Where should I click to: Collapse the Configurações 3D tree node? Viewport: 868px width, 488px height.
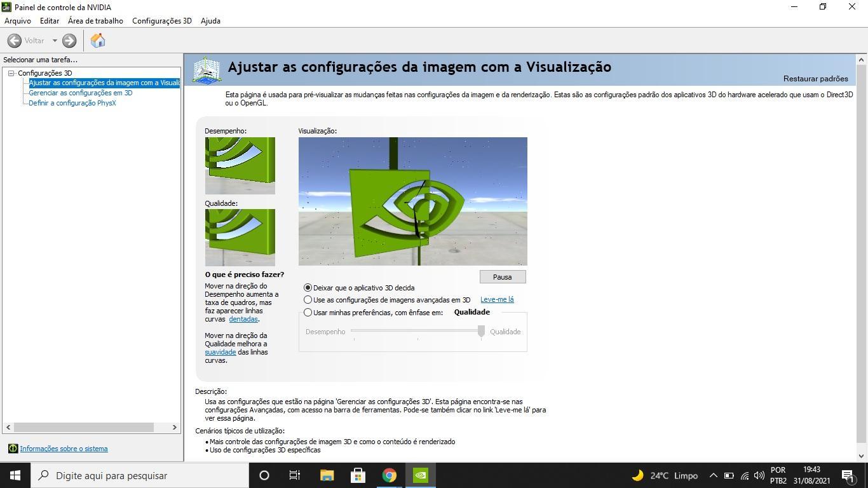(11, 73)
